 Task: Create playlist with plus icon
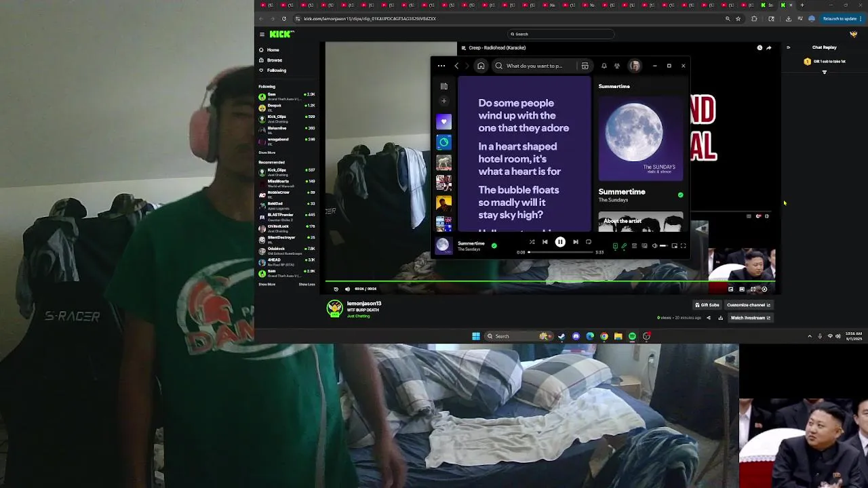click(x=444, y=101)
